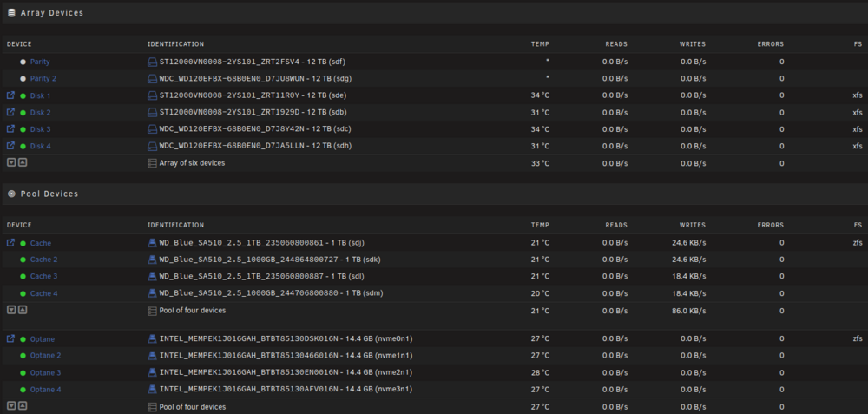Expand Cache pool rows with up arrow button
Screen dimensions: 868x414
point(23,310)
